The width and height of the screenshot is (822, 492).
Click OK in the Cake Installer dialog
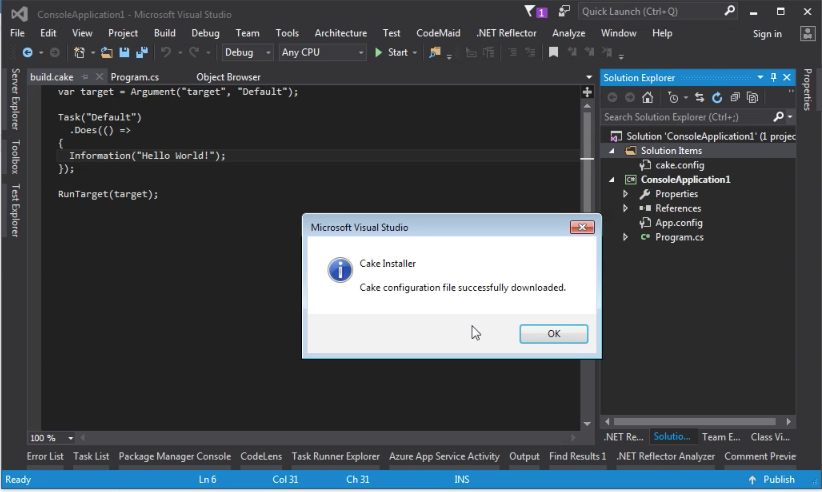tap(554, 334)
